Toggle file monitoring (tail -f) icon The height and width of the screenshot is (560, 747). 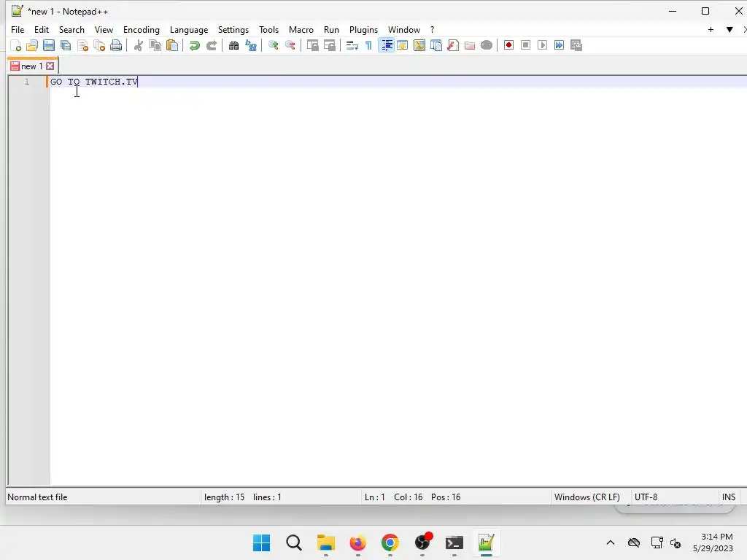487,45
